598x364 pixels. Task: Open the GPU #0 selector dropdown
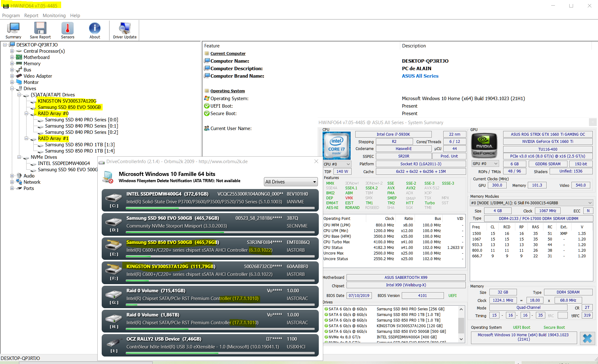485,163
